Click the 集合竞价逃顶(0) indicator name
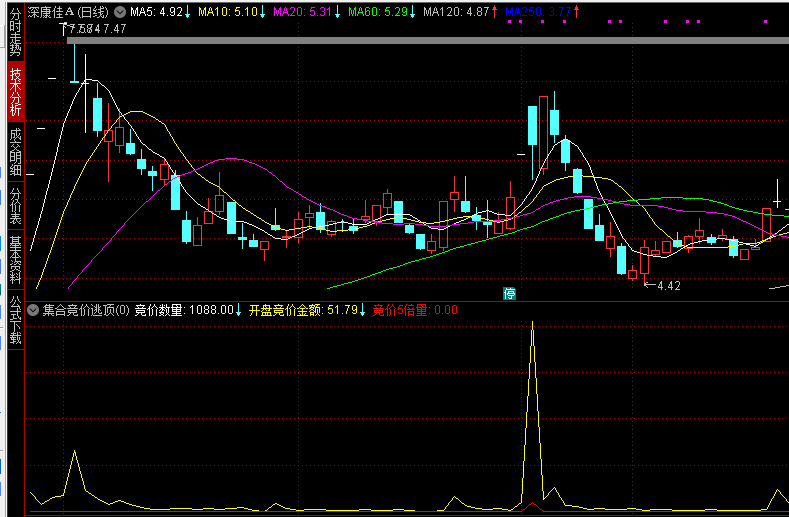 [x=86, y=310]
